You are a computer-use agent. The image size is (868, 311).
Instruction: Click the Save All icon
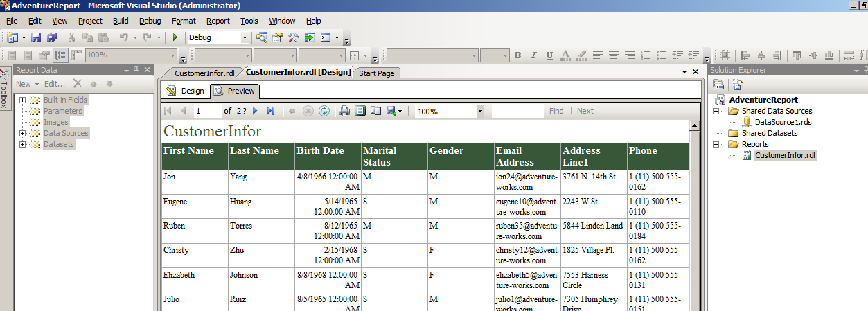coord(51,37)
